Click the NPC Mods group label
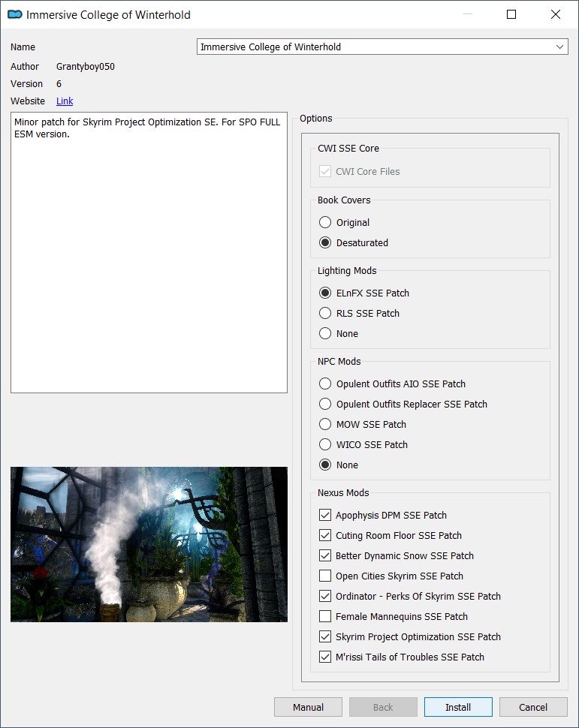Viewport: 579px width, 728px height. pos(339,361)
